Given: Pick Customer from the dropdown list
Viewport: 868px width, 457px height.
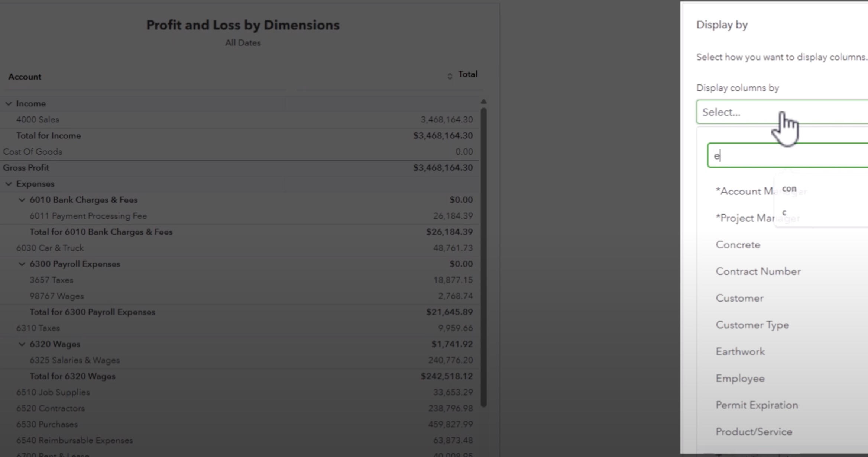Looking at the screenshot, I should point(739,298).
